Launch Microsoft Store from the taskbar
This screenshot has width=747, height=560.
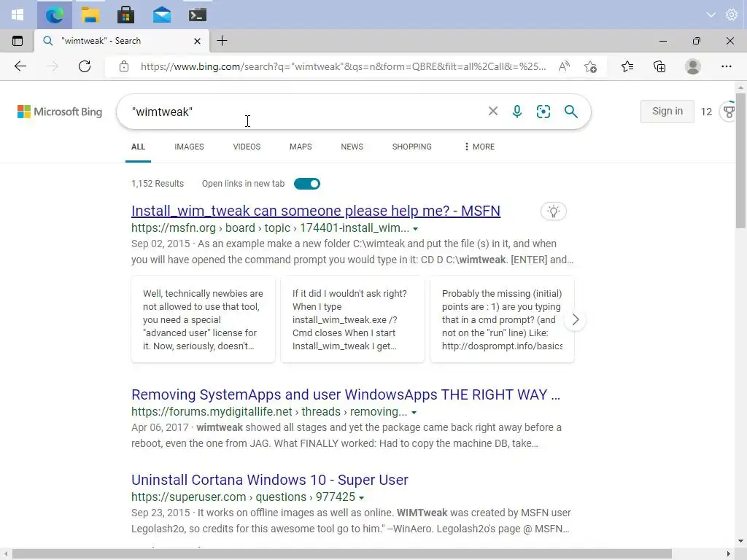point(125,15)
